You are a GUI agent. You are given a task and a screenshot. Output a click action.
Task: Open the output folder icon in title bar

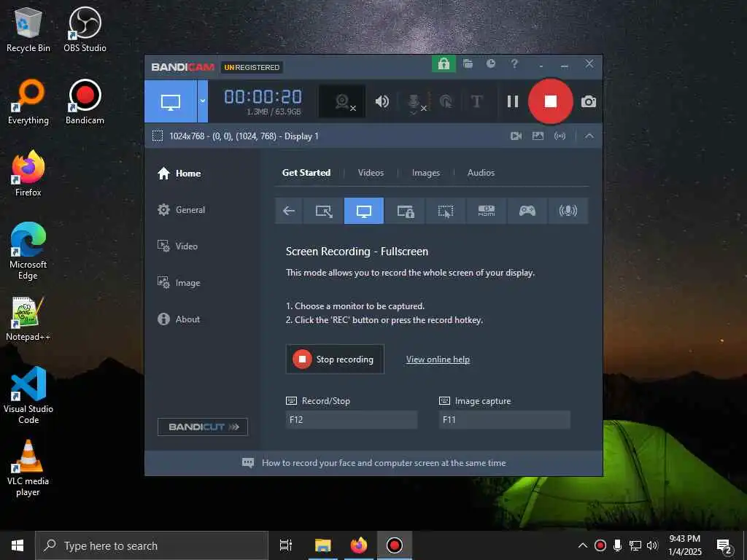468,64
